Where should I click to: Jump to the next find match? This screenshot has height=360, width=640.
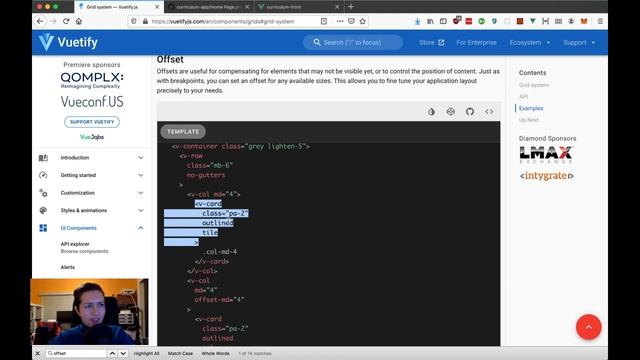(123, 353)
